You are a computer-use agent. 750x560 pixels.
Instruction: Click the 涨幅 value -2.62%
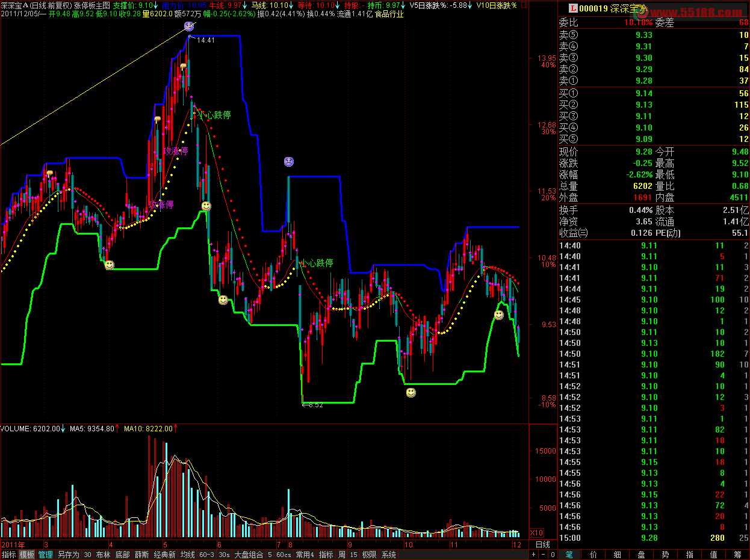tap(638, 175)
